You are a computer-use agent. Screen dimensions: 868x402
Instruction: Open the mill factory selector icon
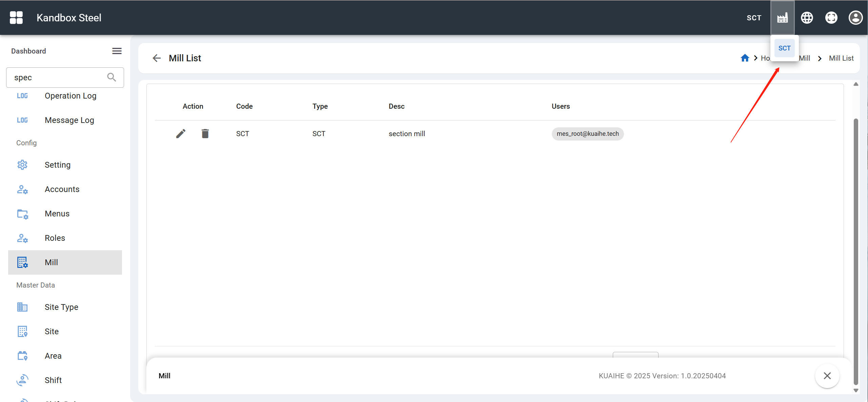coord(782,18)
